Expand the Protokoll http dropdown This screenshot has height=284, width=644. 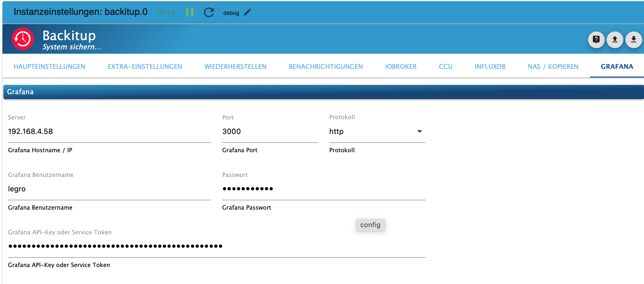(x=377, y=132)
